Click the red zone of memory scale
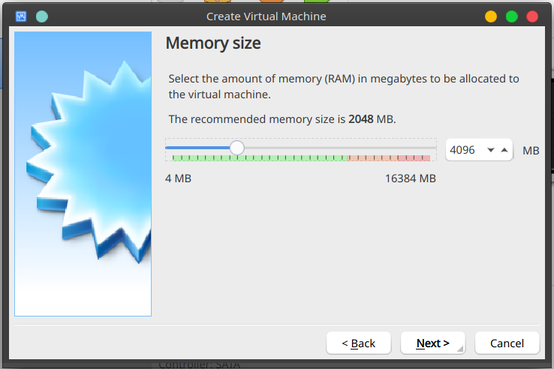 pyautogui.click(x=413, y=158)
